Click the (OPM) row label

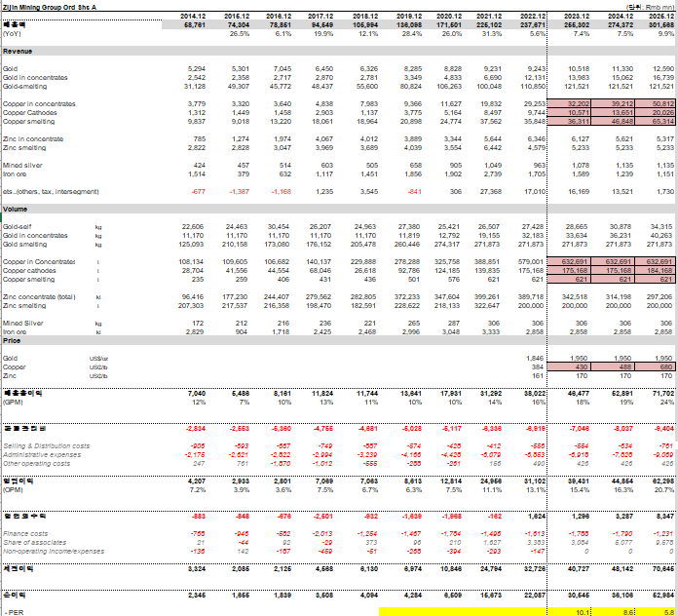pyautogui.click(x=13, y=490)
